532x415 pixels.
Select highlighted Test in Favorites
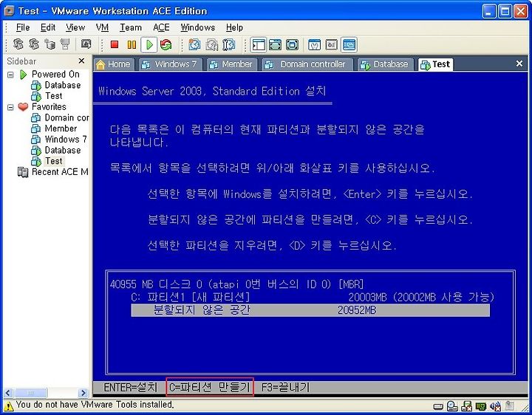(x=47, y=162)
